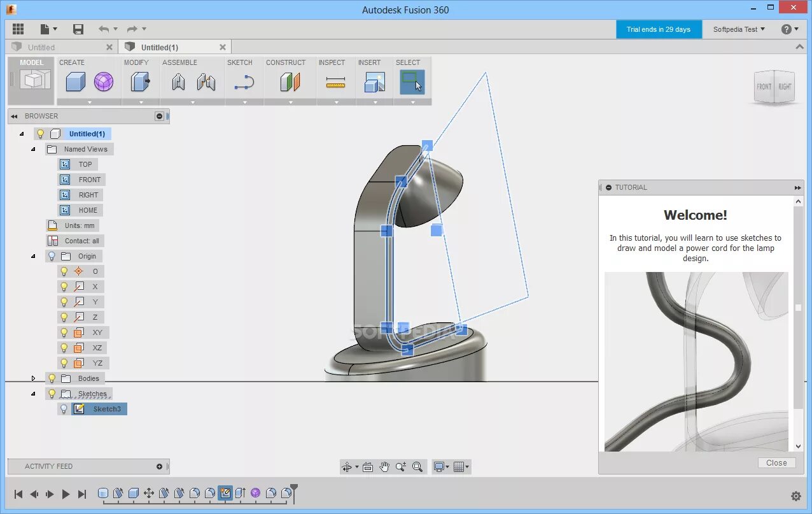The width and height of the screenshot is (812, 514).
Task: Toggle visibility of the X axis
Action: tap(64, 287)
